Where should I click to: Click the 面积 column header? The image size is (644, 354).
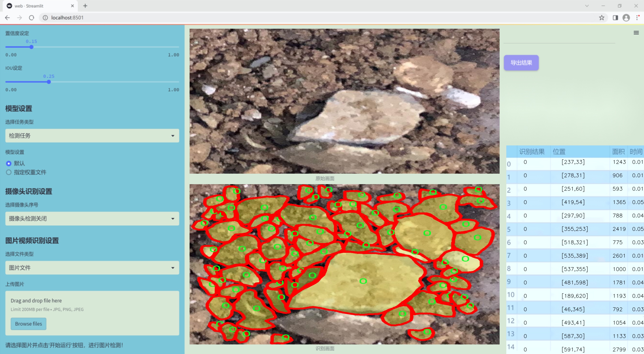[x=618, y=151]
